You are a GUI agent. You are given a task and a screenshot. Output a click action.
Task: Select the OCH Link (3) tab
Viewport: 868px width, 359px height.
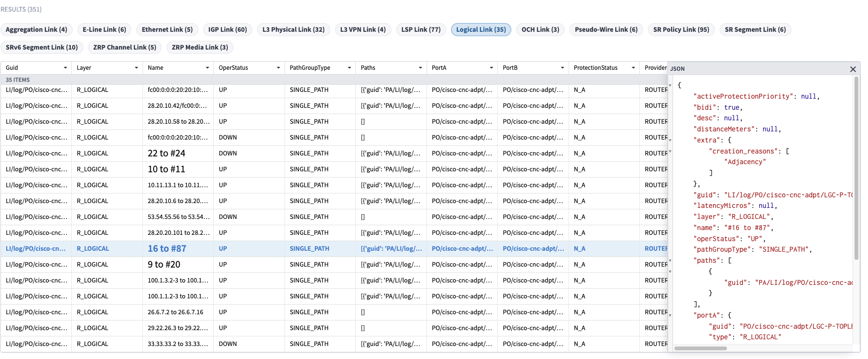click(x=541, y=29)
